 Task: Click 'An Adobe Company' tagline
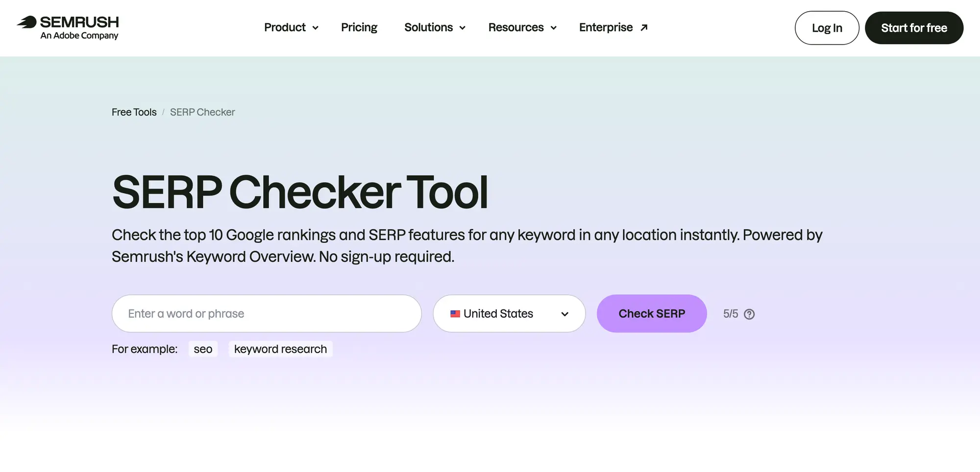pos(79,36)
